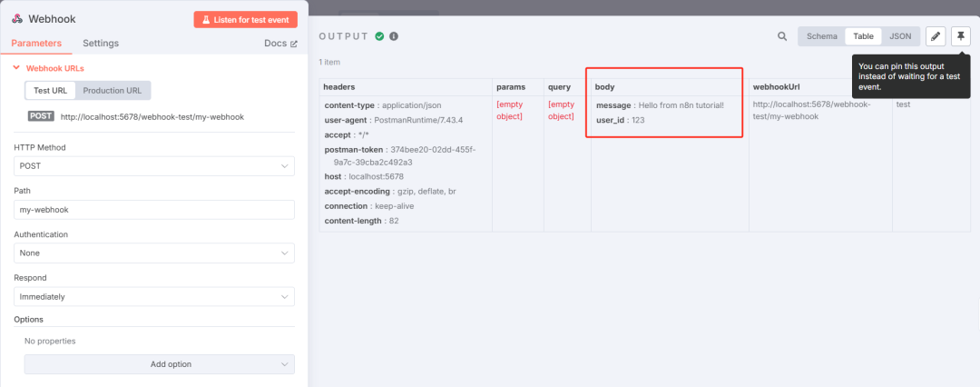Select the Production URL toggle
Screen dimensions: 980x387
[113, 90]
